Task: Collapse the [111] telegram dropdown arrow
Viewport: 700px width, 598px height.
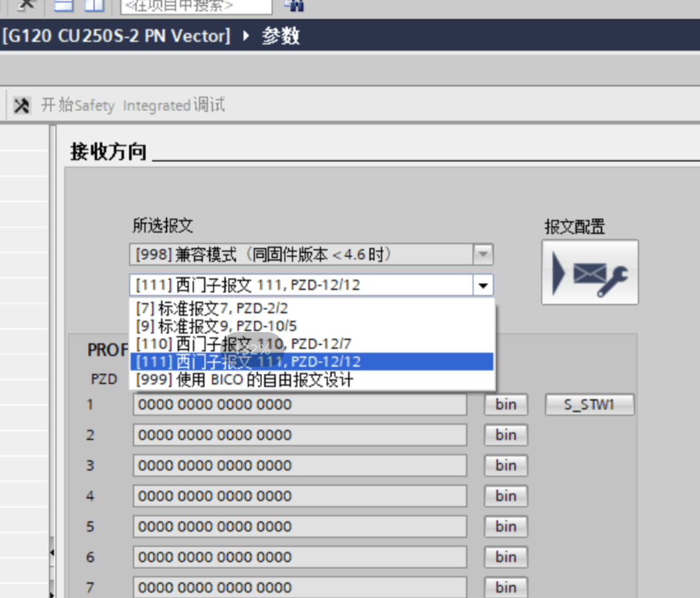Action: click(x=483, y=285)
